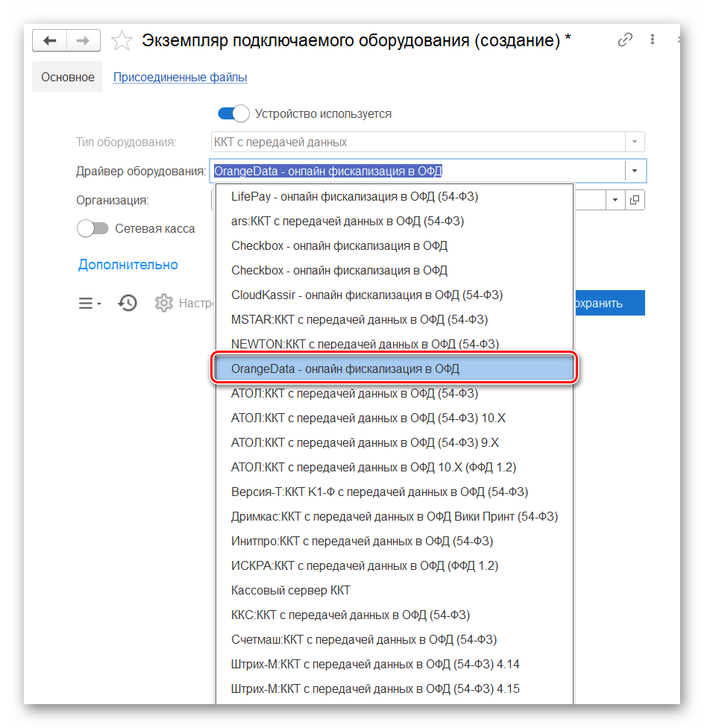Screen dimensions: 704x728
Task: Choose 'ККС:ККТ с передачей данных в ОФД (54-ФЗ)'
Action: [395, 615]
